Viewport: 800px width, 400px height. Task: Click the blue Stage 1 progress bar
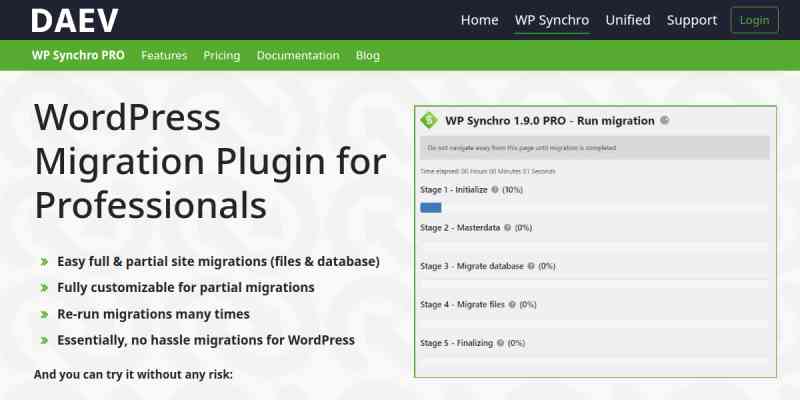click(431, 208)
